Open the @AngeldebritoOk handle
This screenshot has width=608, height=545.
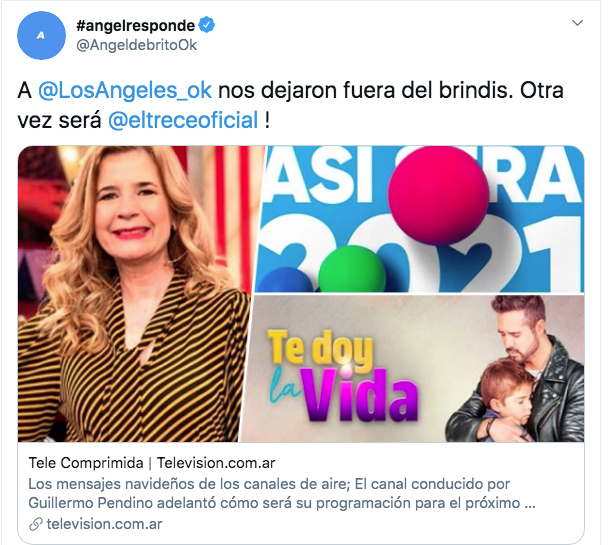pos(136,45)
